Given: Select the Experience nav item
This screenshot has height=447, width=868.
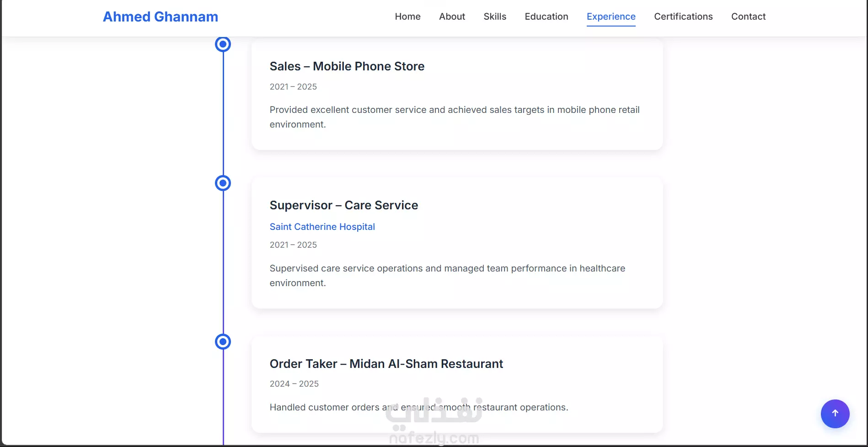Looking at the screenshot, I should 611,16.
